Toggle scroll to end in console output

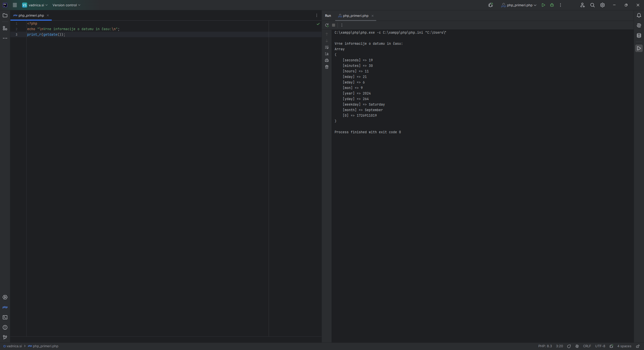[327, 54]
